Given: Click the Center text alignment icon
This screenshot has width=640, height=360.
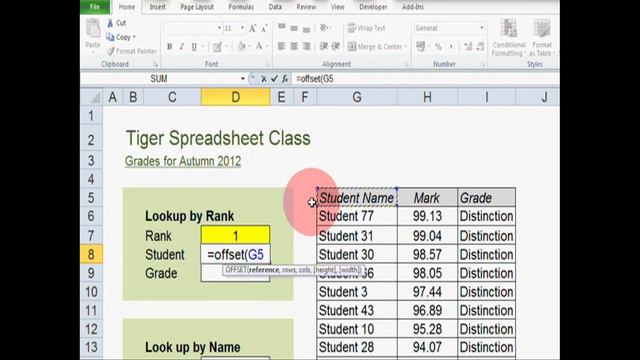Looking at the screenshot, I should point(294,47).
